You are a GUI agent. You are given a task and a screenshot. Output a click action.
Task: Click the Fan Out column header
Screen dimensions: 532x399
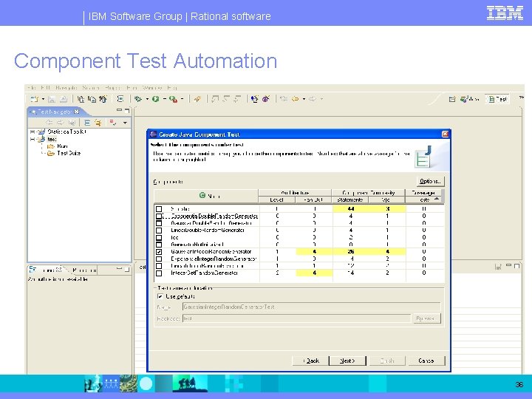tap(313, 199)
